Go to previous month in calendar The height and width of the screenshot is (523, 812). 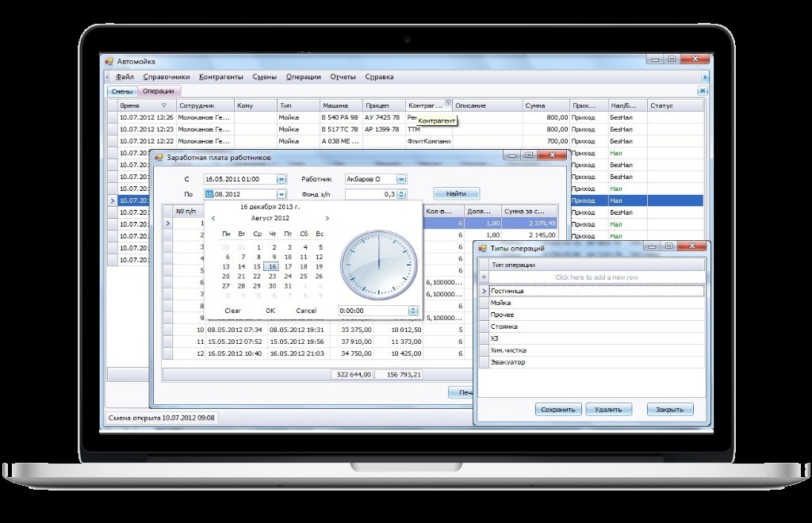[x=213, y=218]
